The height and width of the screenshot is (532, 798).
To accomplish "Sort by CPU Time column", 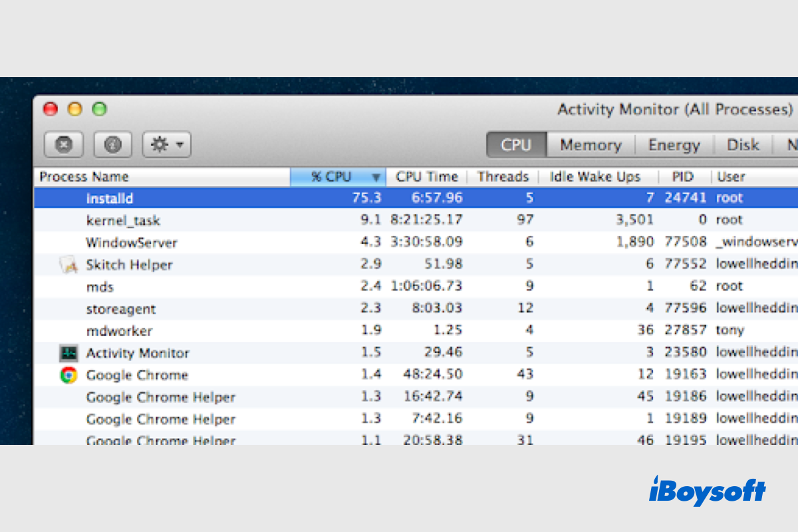I will [x=426, y=177].
